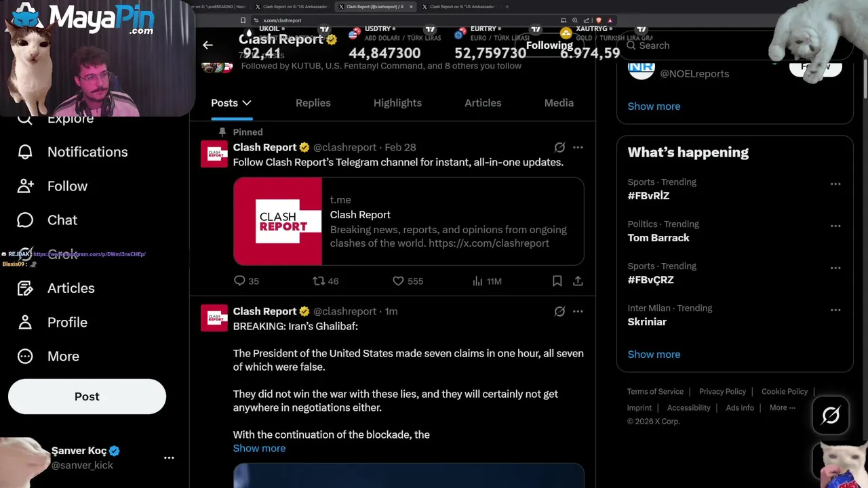
Task: Show more who-to-follow suggestions
Action: tap(654, 106)
